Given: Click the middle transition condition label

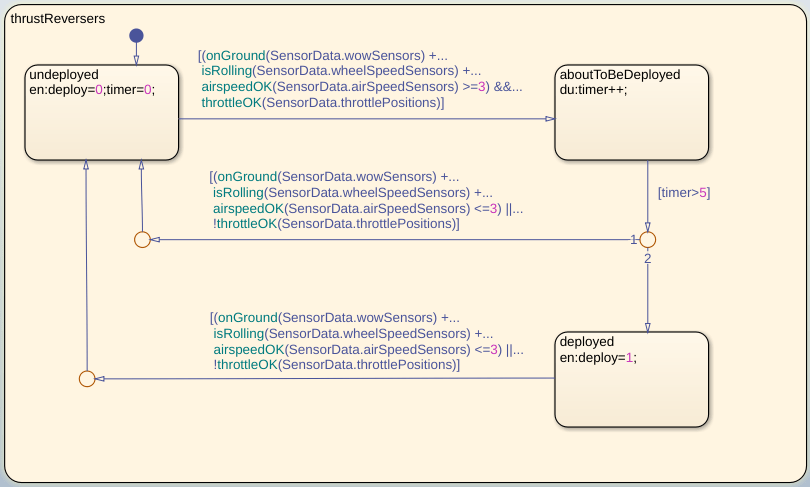Looking at the screenshot, I should click(366, 200).
